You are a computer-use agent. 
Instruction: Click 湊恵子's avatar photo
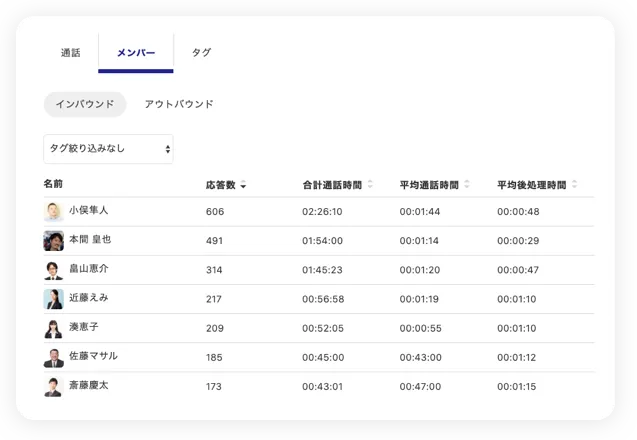click(54, 329)
